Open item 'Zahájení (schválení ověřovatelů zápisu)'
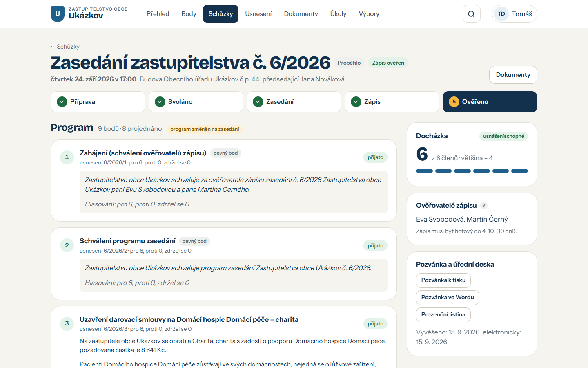Screen dimensions: 588x368 pyautogui.click(x=143, y=153)
